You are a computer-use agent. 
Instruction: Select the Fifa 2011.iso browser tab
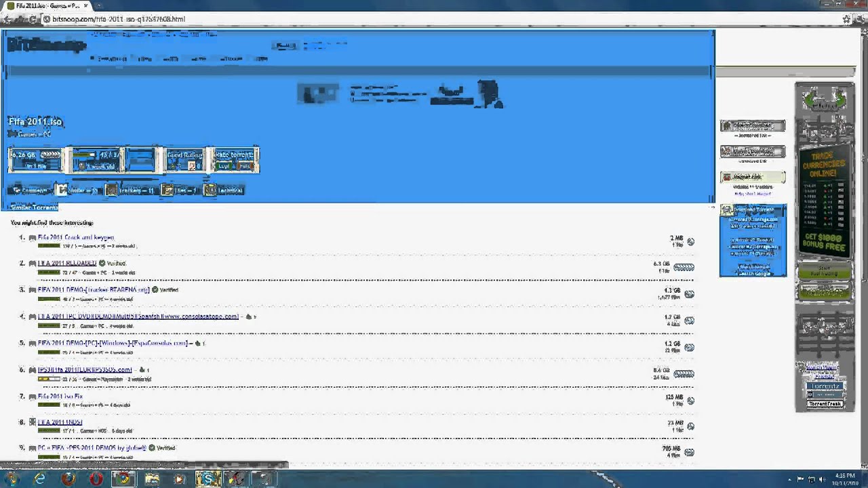click(x=47, y=5)
